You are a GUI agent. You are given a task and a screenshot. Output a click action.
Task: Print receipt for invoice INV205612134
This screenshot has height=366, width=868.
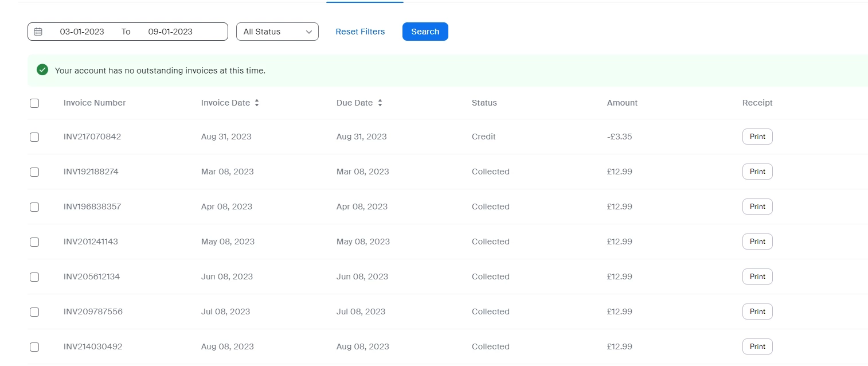coord(757,277)
